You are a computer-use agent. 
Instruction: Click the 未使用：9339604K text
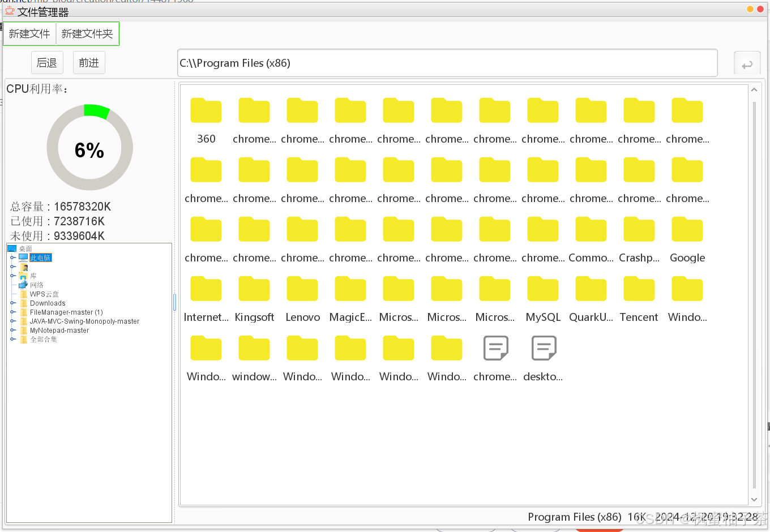coord(58,236)
